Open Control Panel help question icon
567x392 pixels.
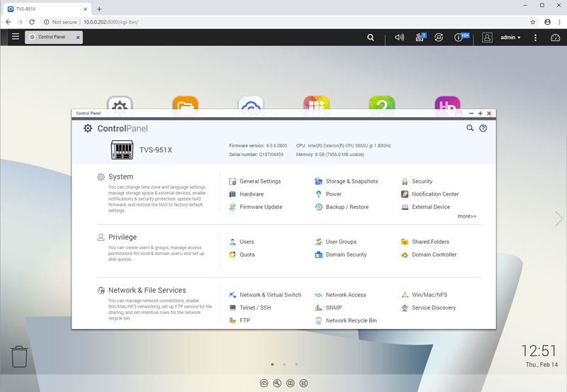[x=483, y=128]
